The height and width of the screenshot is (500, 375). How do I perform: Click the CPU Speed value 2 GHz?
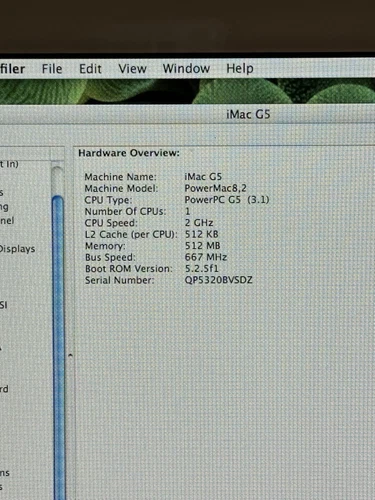199,223
